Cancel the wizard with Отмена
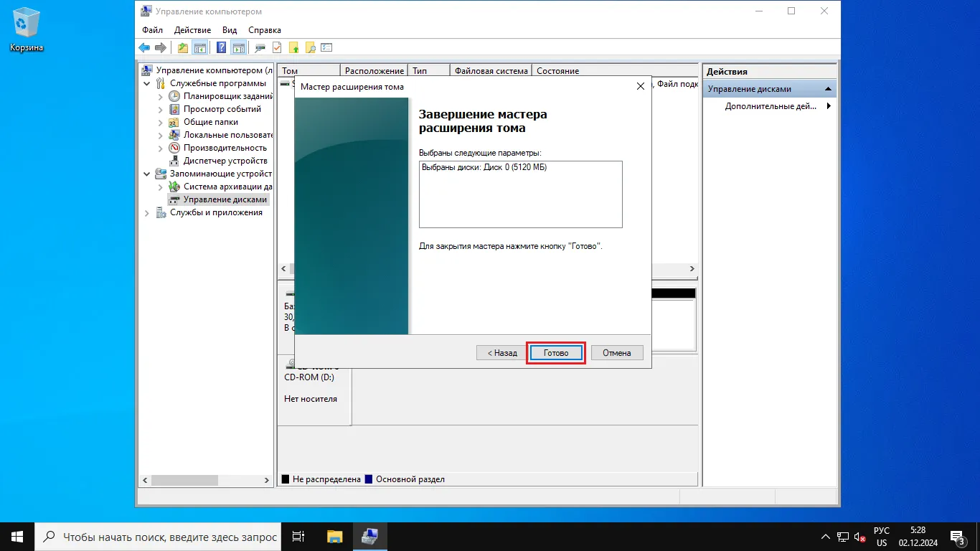The image size is (980, 551). click(616, 353)
